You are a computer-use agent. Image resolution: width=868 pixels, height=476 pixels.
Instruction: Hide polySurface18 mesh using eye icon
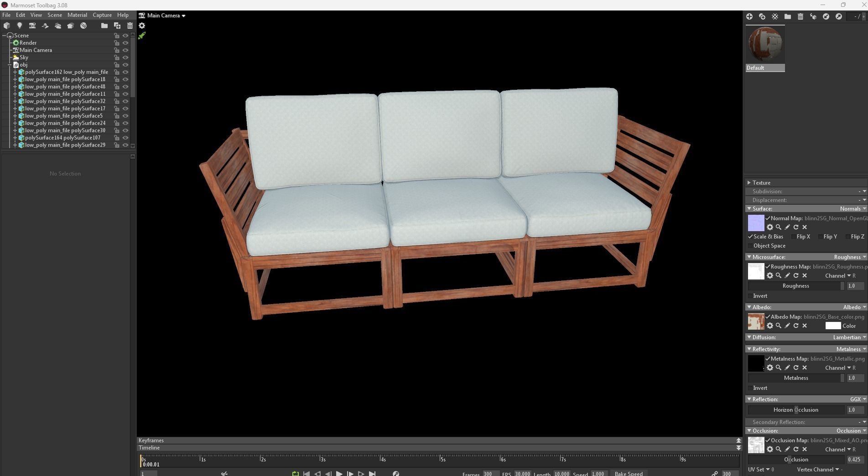(125, 79)
